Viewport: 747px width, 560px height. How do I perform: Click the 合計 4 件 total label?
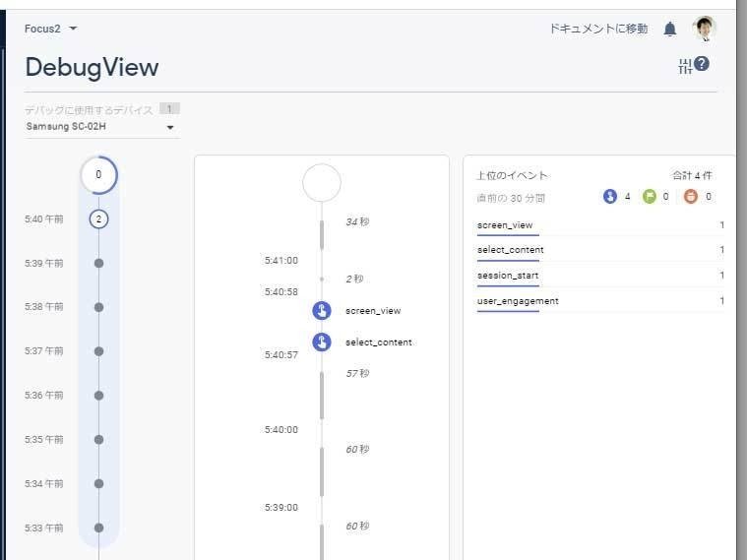pyautogui.click(x=692, y=175)
